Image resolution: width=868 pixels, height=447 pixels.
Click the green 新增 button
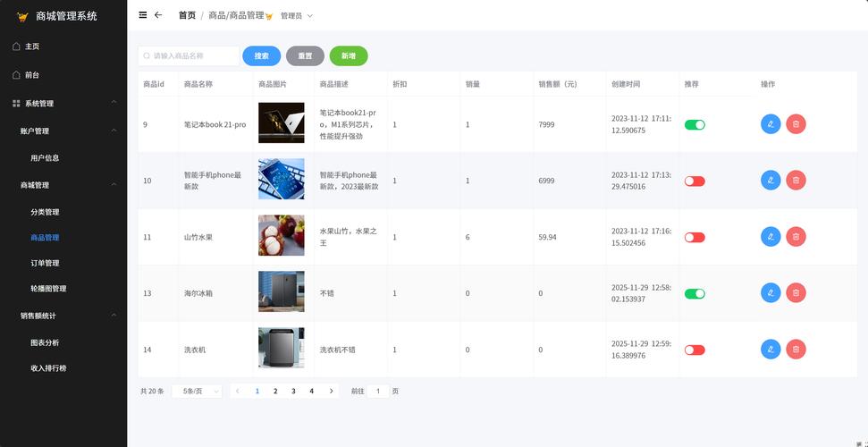coord(349,56)
